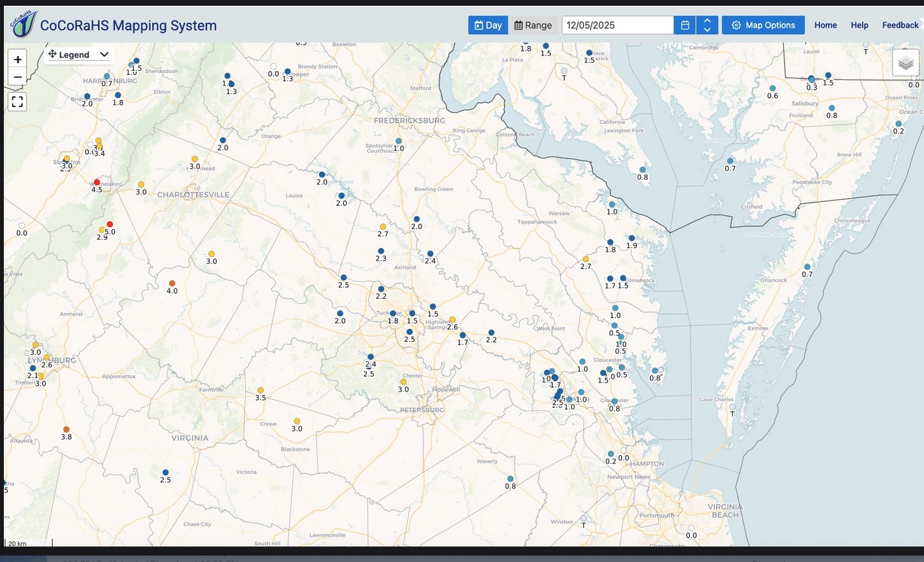
Task: Switch to Range mode
Action: coord(533,25)
